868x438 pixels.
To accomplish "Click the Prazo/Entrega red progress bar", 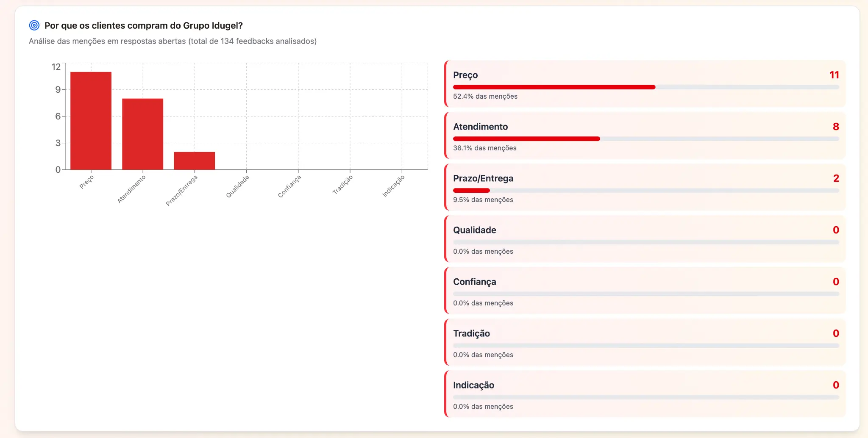I will [x=471, y=191].
